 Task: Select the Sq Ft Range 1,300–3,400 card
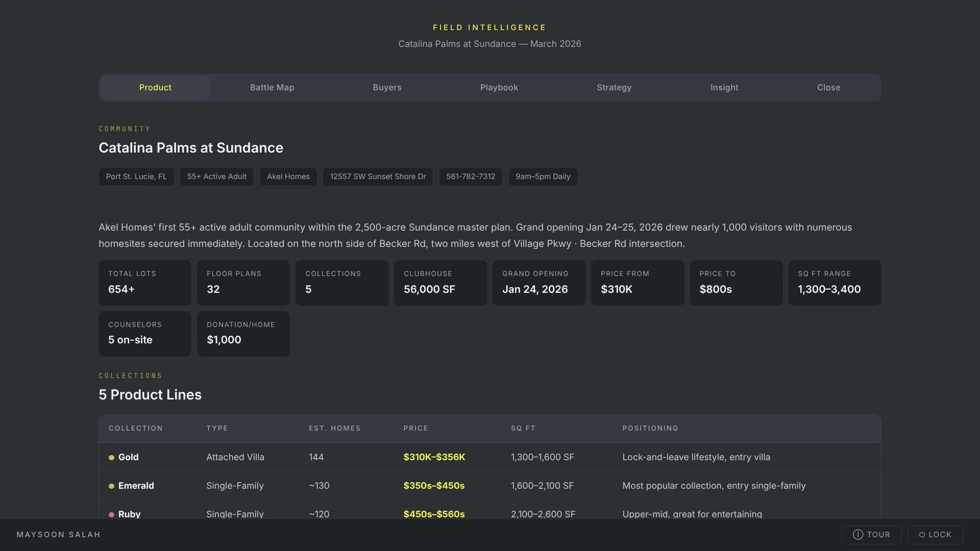[x=835, y=283]
